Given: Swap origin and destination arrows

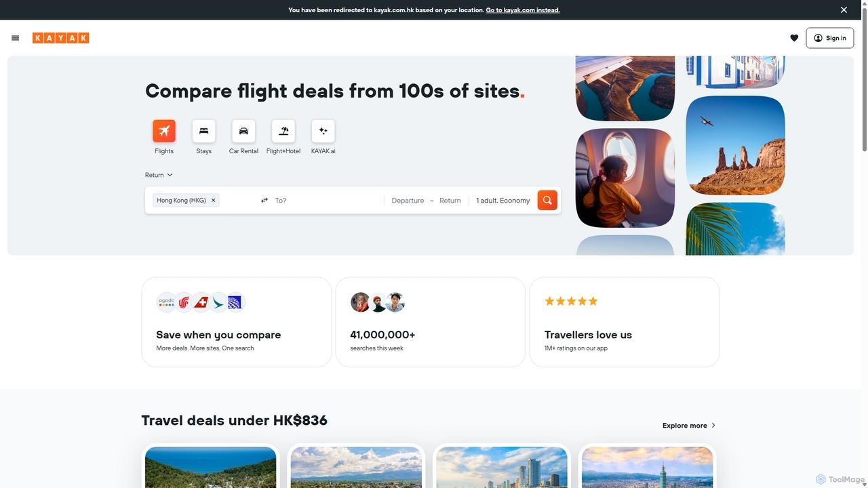Looking at the screenshot, I should [264, 201].
